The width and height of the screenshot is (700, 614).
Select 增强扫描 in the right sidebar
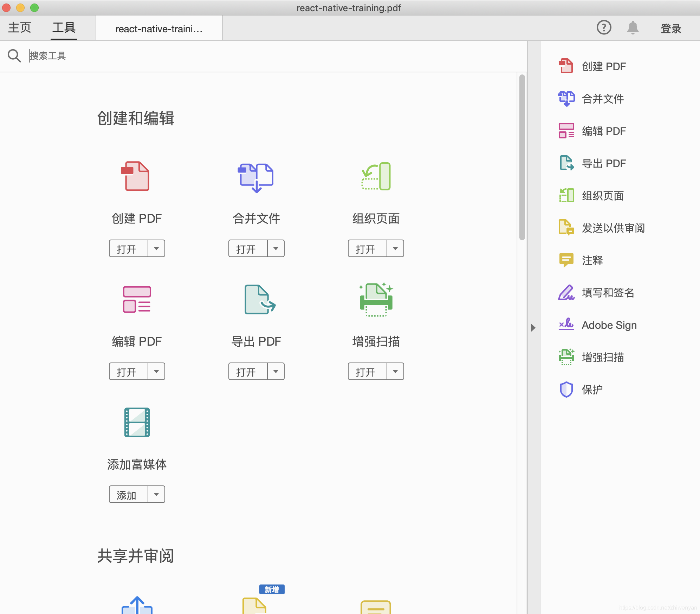point(591,357)
